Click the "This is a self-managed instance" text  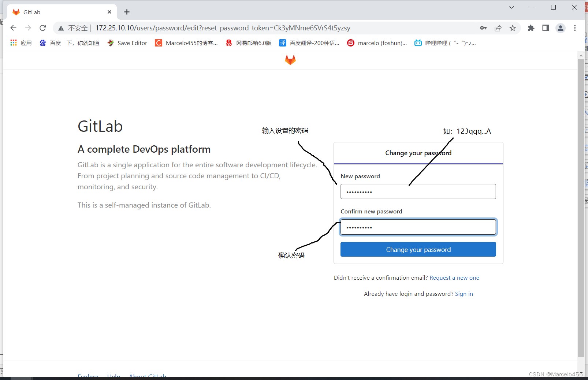click(x=144, y=205)
